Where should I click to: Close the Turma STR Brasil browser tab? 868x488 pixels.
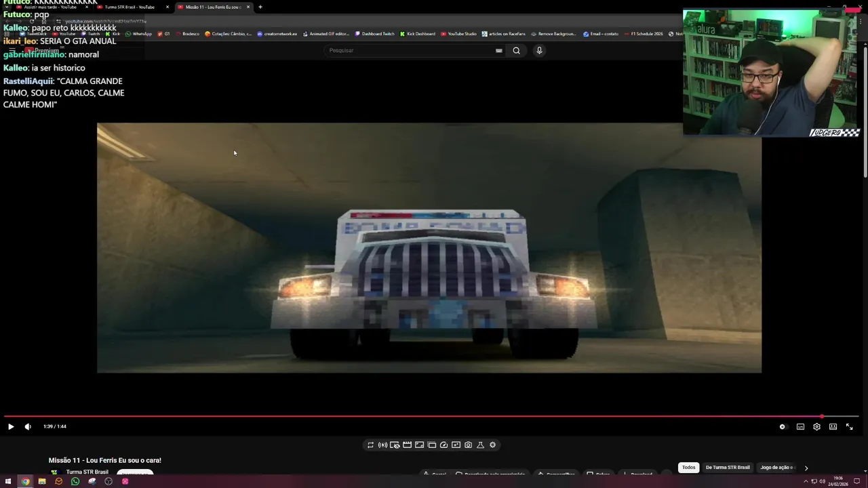click(x=167, y=7)
